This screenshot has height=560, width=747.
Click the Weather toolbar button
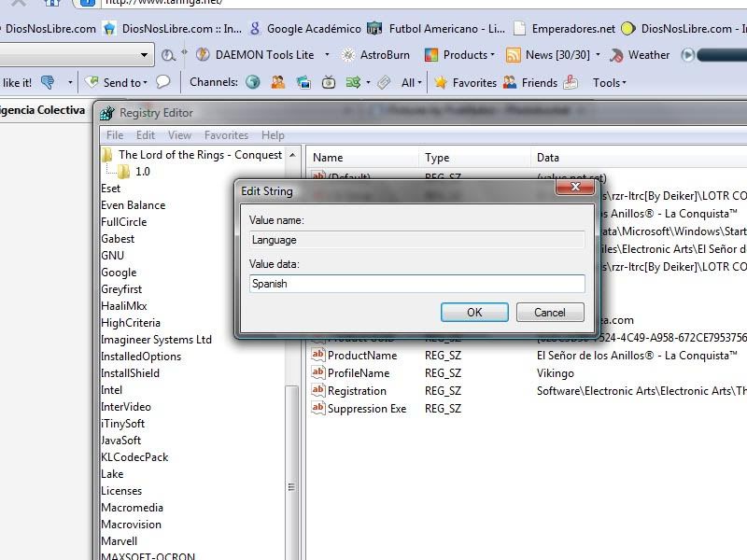(640, 55)
